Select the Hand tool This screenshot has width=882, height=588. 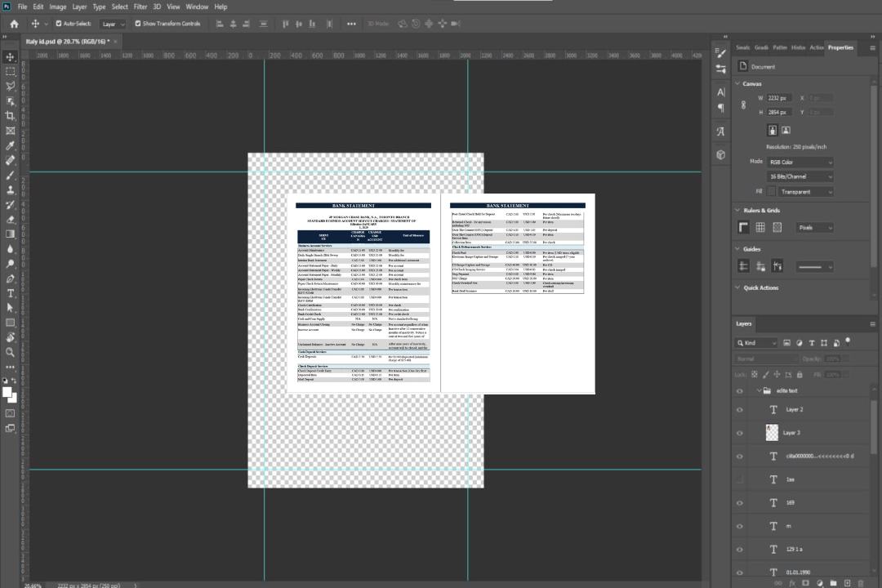(x=10, y=337)
